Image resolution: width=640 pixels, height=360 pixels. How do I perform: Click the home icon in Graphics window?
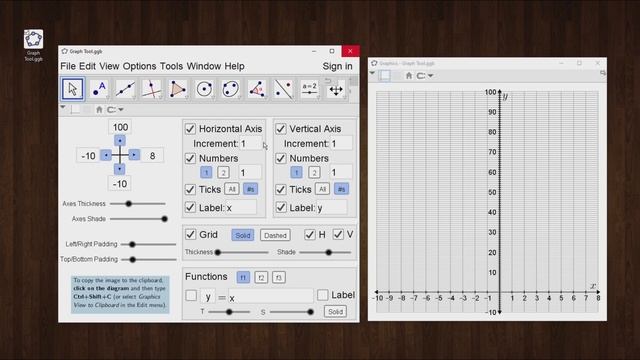pos(409,76)
